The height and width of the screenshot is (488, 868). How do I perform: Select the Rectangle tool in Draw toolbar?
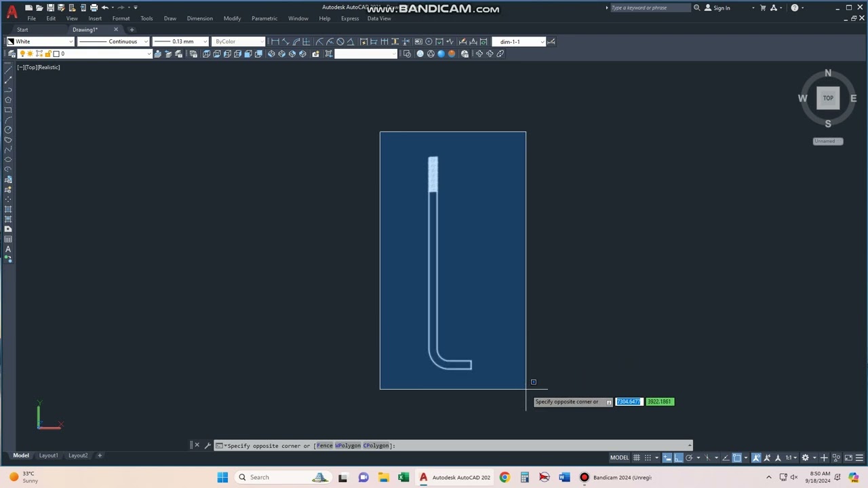coord(8,110)
